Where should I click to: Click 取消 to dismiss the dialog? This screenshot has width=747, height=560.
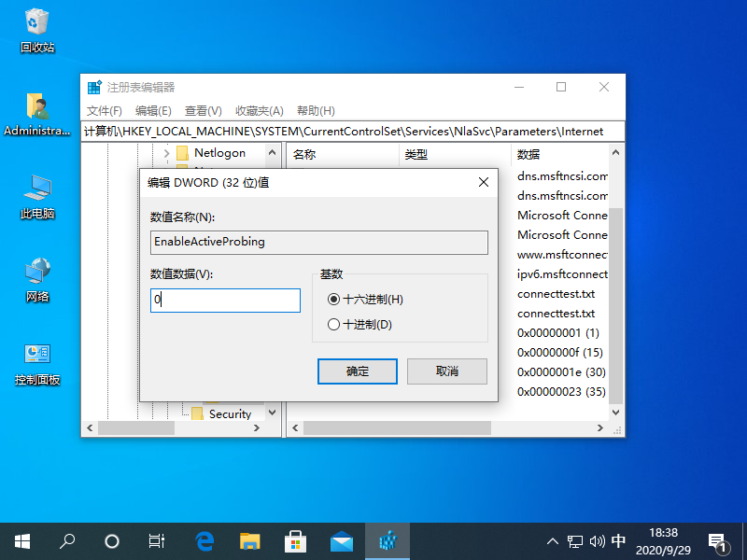[446, 371]
